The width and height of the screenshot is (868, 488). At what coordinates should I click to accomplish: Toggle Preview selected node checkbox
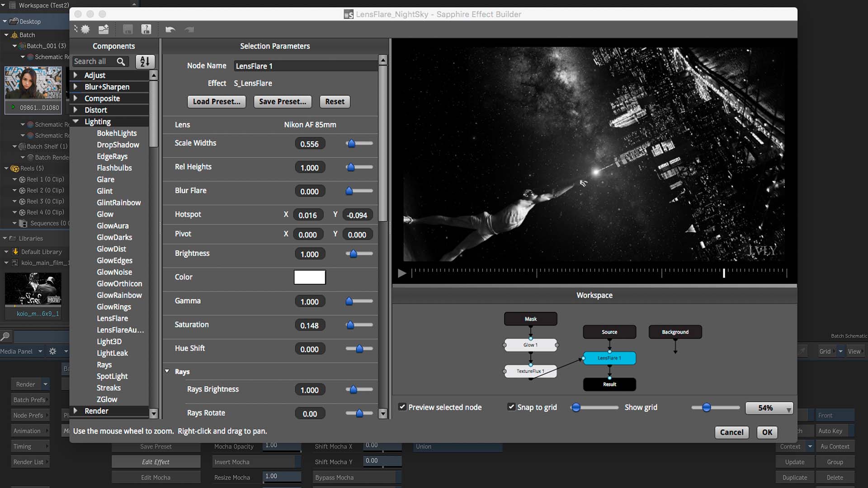[x=402, y=406]
